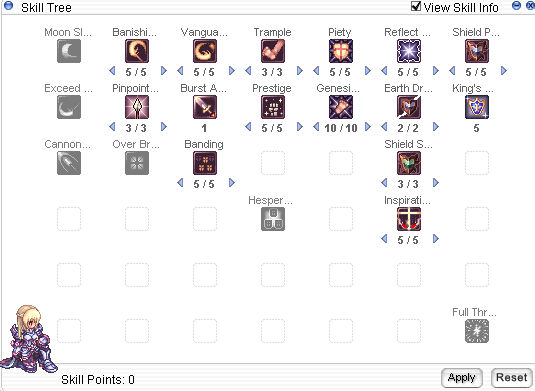
Task: Increase Shield Spell level with right arrow
Action: (436, 183)
